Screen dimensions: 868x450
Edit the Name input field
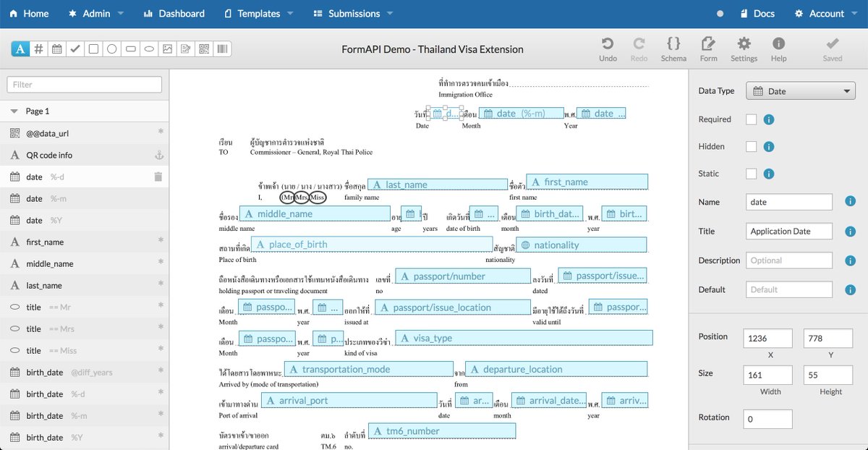789,202
